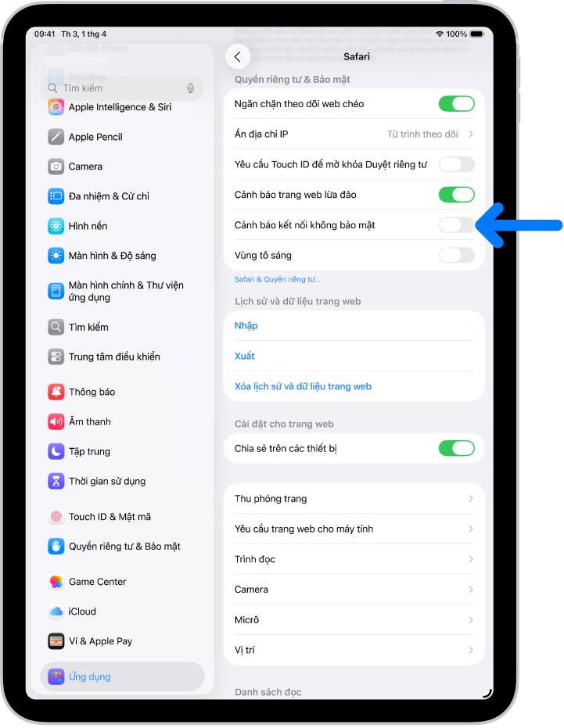Expand the Thu phóng trang row

pyautogui.click(x=354, y=498)
